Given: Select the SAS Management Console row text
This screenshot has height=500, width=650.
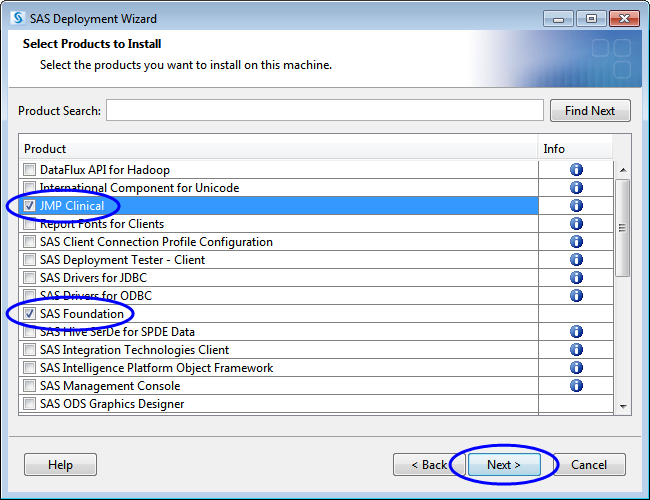Looking at the screenshot, I should [x=110, y=386].
